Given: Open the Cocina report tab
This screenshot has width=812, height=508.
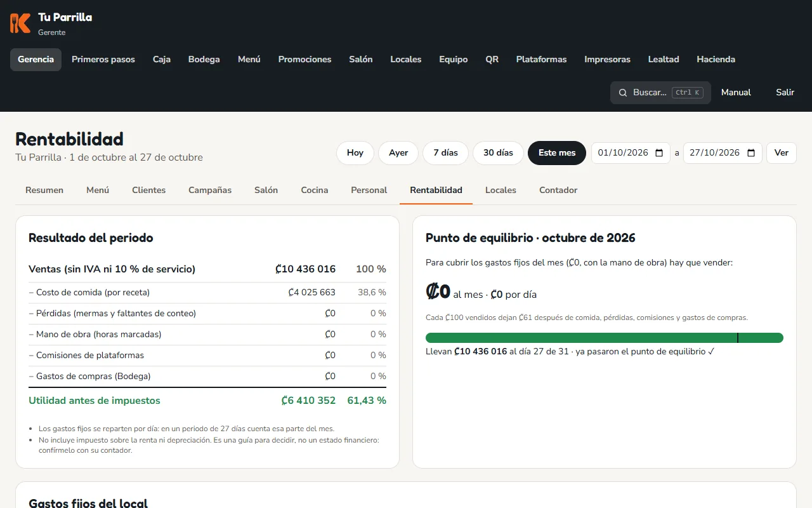Looking at the screenshot, I should coord(315,190).
